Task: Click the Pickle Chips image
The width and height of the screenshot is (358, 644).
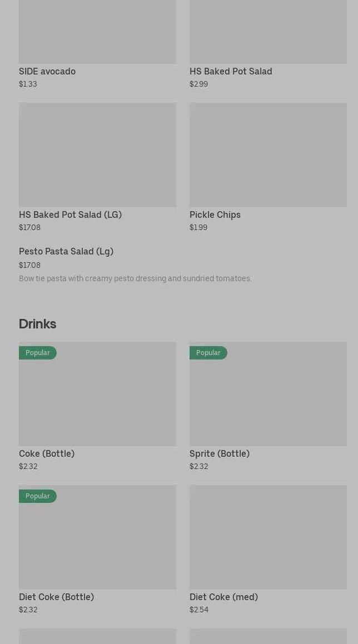Action: click(268, 154)
